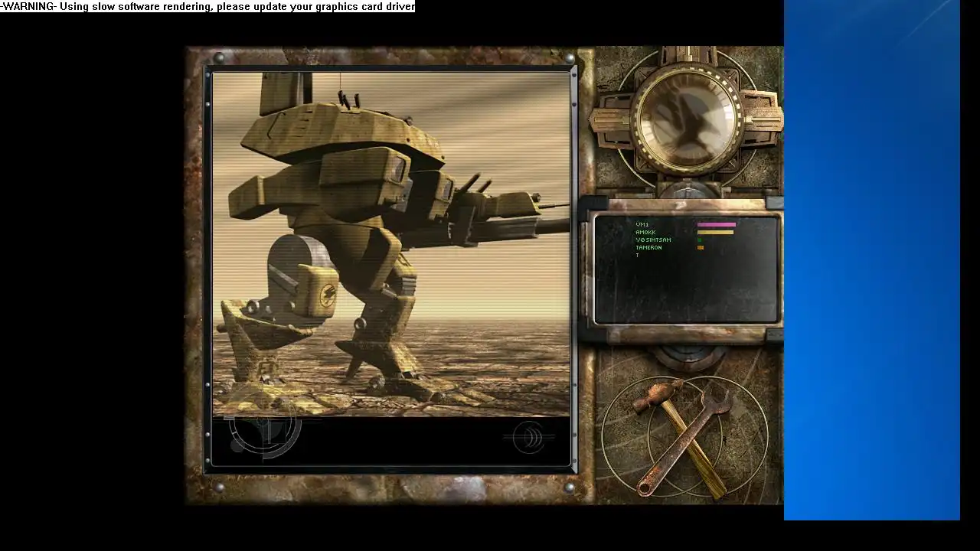The width and height of the screenshot is (980, 551).
Task: Select the V0 SIMTSAM player entry
Action: coord(653,240)
